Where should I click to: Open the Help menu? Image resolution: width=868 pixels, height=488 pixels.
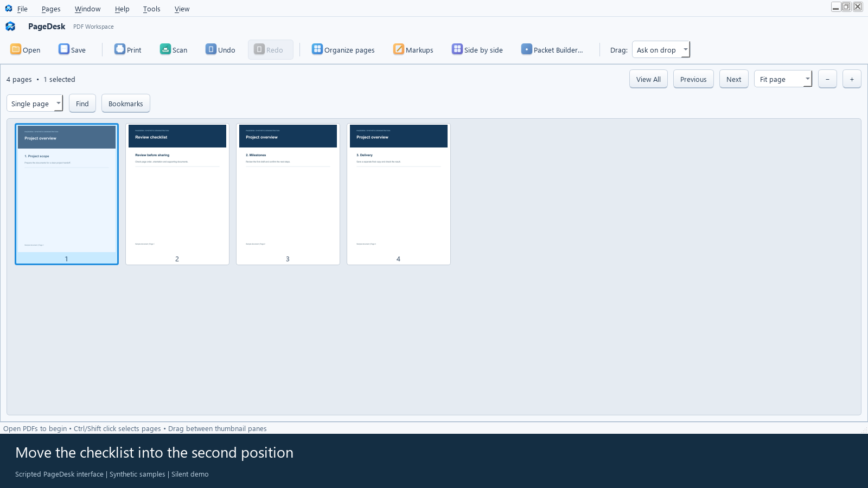click(x=122, y=9)
